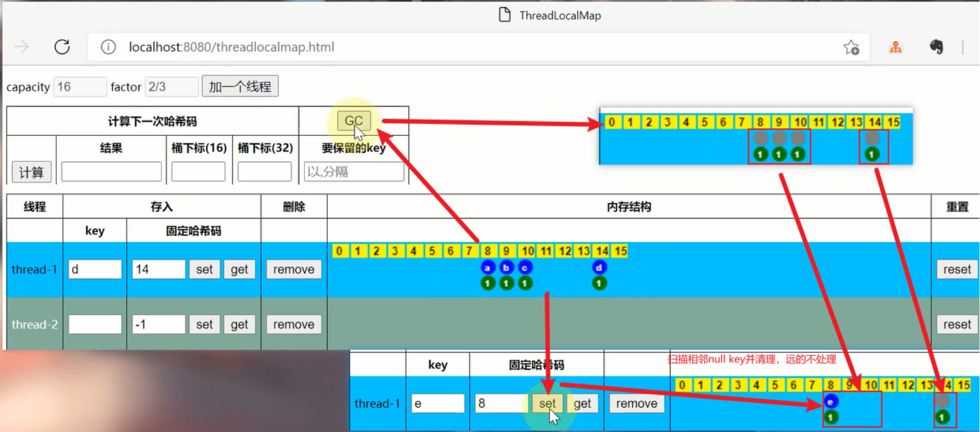The height and width of the screenshot is (432, 980).
Task: Click set beside hash code 14
Action: coord(204,269)
